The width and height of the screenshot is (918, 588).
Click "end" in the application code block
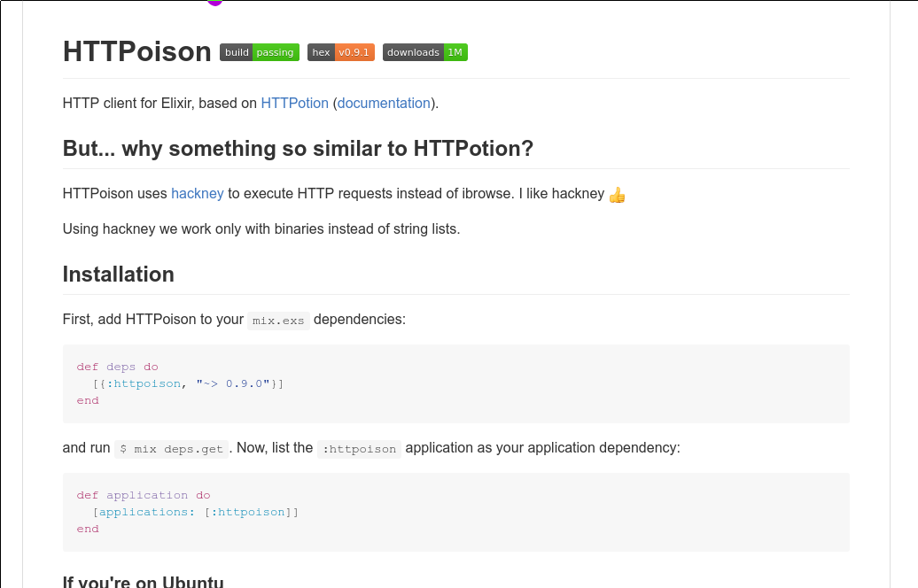(x=88, y=529)
